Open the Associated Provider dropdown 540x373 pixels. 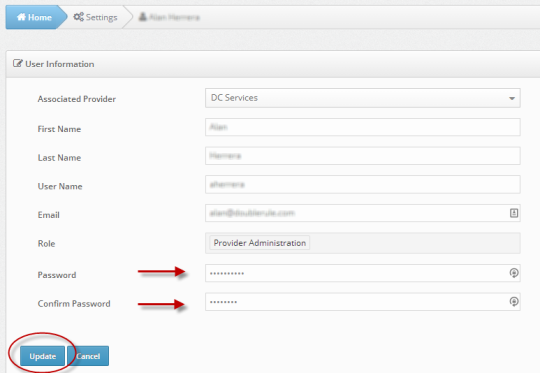click(363, 98)
